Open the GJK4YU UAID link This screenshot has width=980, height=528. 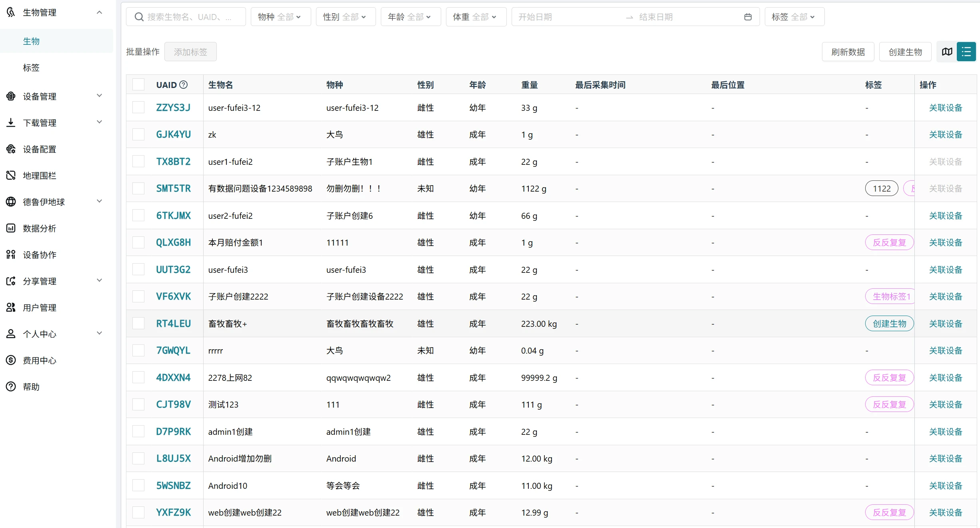[x=173, y=134]
